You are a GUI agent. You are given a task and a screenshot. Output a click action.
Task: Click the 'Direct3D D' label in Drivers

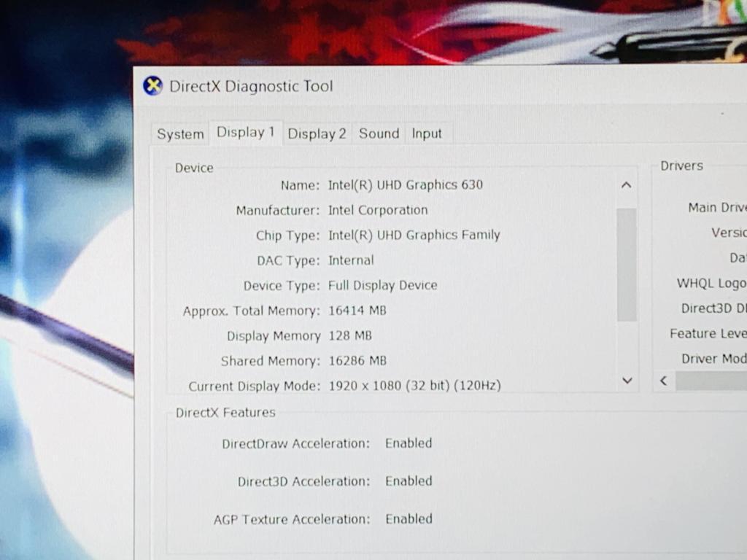click(x=714, y=308)
